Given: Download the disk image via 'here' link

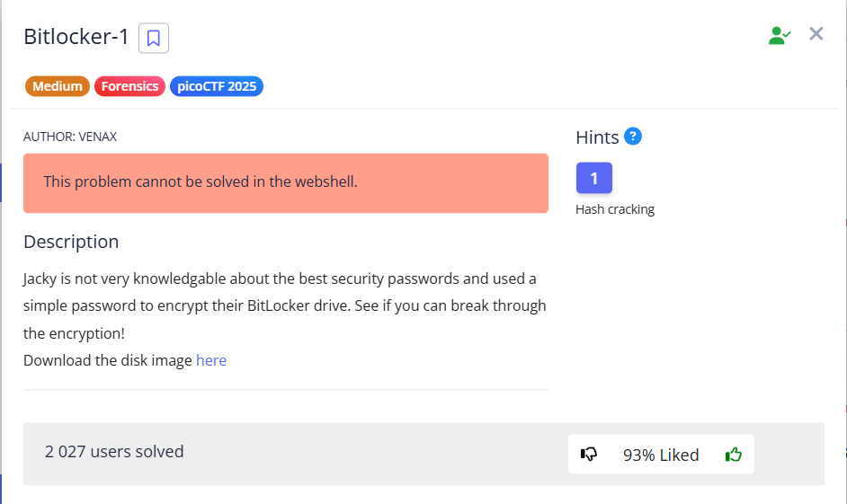Looking at the screenshot, I should (211, 360).
